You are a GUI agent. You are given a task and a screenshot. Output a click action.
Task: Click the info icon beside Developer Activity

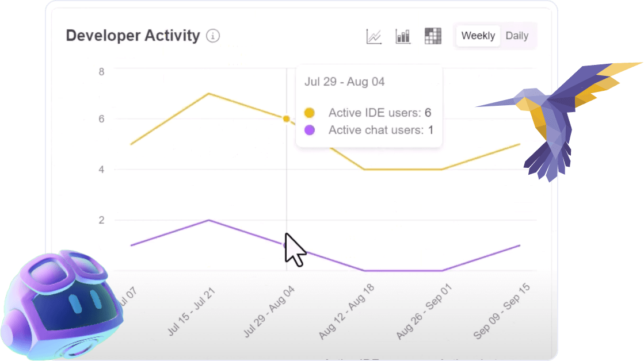(212, 36)
